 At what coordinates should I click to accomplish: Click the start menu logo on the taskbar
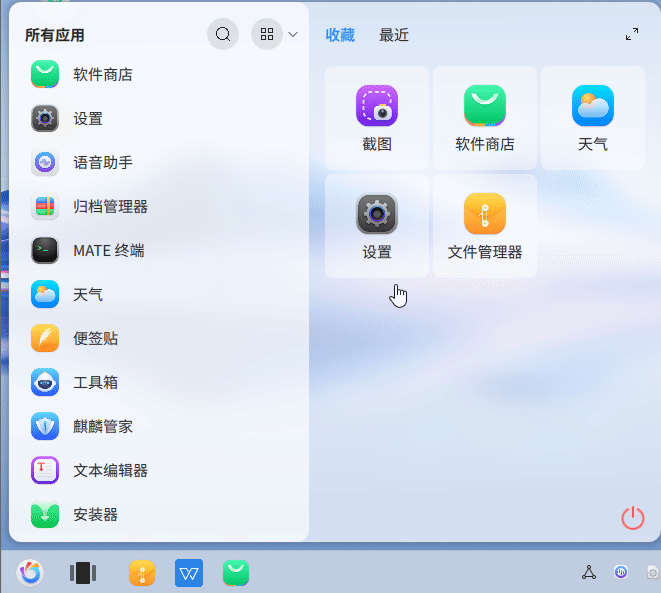(x=30, y=573)
